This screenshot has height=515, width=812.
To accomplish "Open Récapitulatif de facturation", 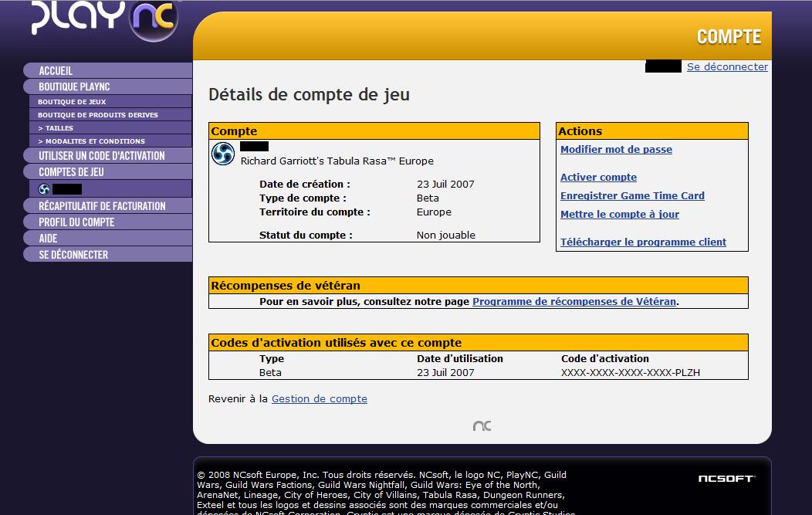I will coord(108,205).
